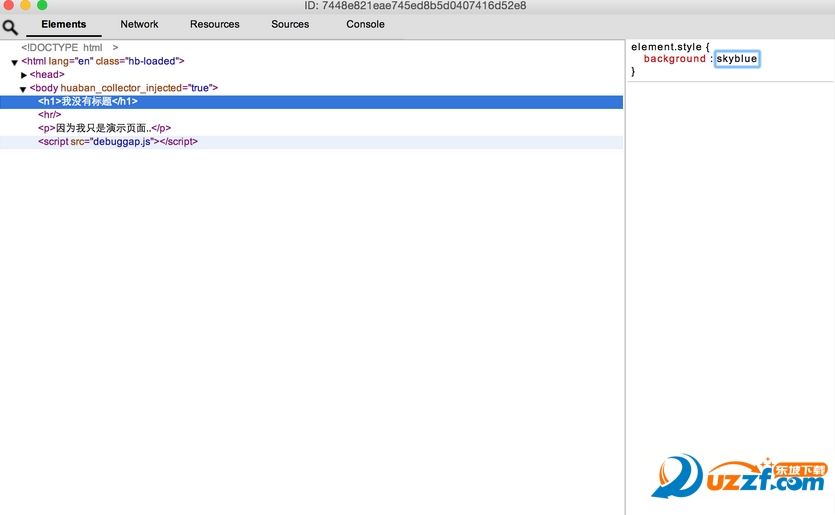Expand the head element node
Image resolution: width=835 pixels, height=515 pixels.
(23, 75)
